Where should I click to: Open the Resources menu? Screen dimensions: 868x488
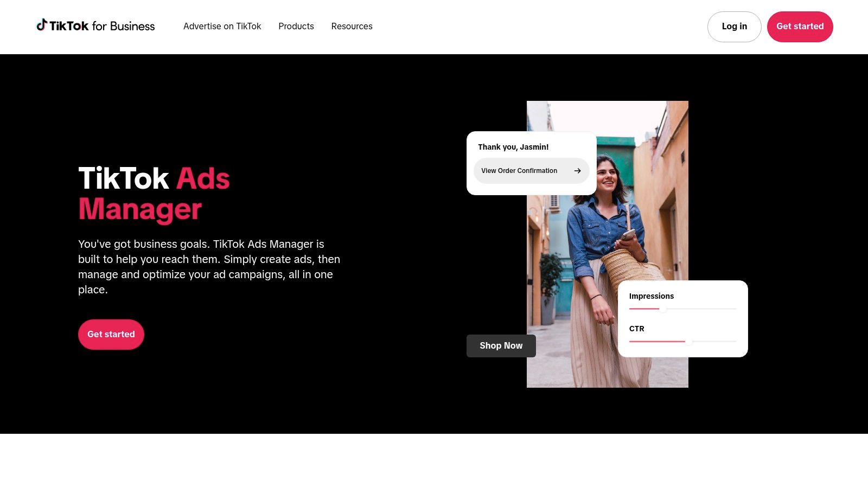click(352, 26)
